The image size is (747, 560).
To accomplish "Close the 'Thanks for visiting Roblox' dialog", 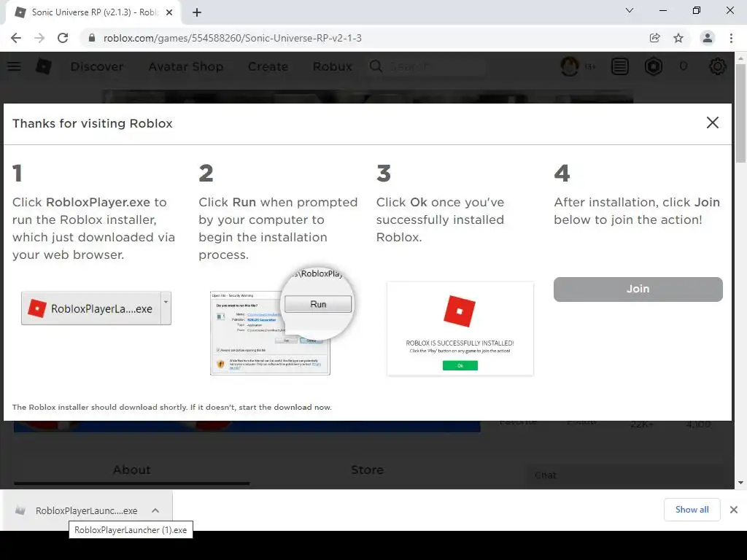I will pyautogui.click(x=712, y=122).
